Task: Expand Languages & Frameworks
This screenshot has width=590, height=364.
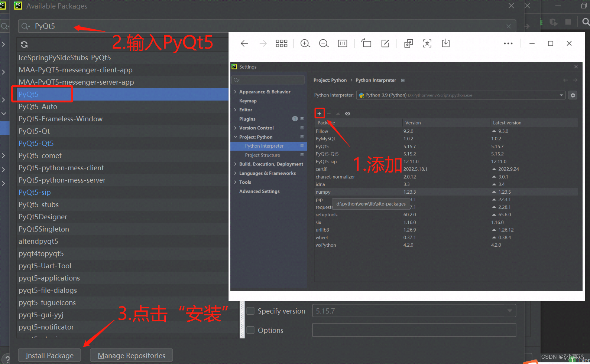Action: [x=235, y=173]
